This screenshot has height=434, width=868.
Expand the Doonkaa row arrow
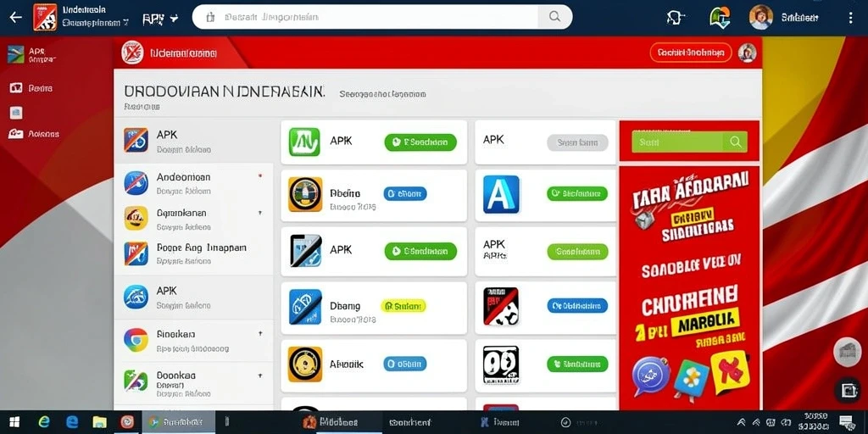click(x=260, y=375)
